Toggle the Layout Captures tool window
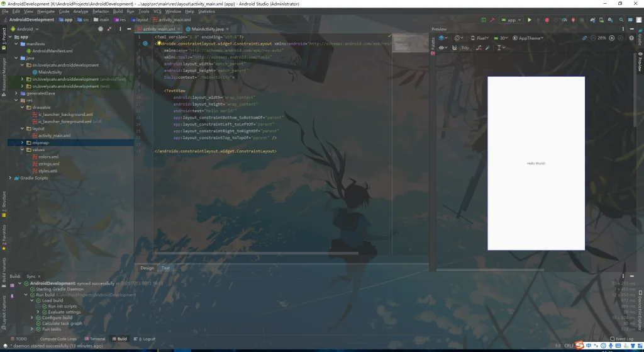The width and height of the screenshot is (644, 352). click(4, 312)
